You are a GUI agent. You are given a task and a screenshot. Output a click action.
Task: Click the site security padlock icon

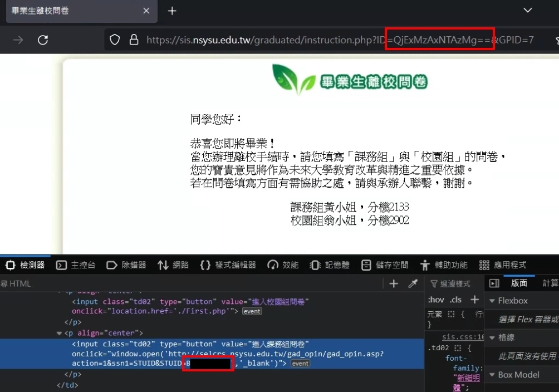(134, 40)
